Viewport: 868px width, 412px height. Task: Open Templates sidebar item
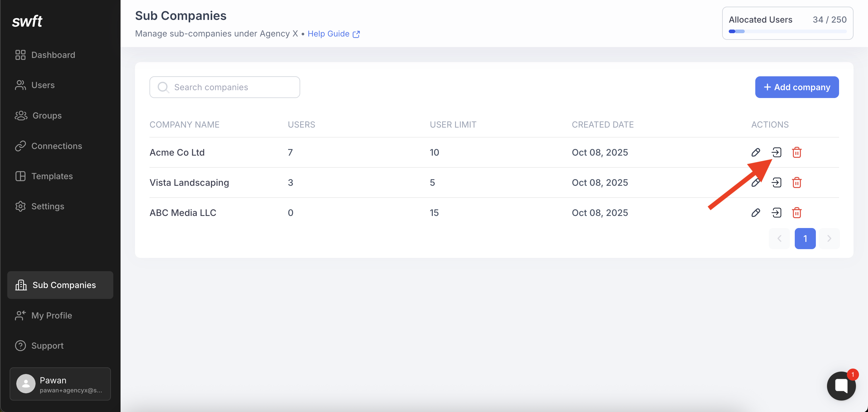click(x=52, y=176)
